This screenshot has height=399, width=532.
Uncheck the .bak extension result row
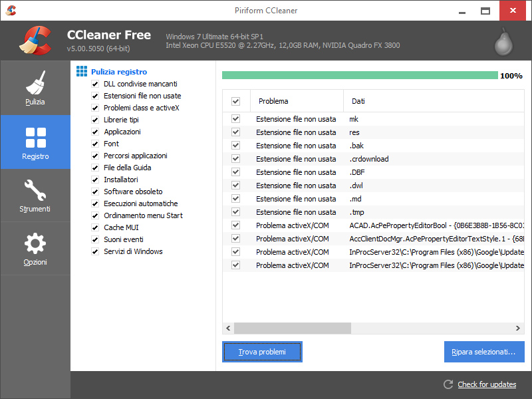tap(236, 145)
